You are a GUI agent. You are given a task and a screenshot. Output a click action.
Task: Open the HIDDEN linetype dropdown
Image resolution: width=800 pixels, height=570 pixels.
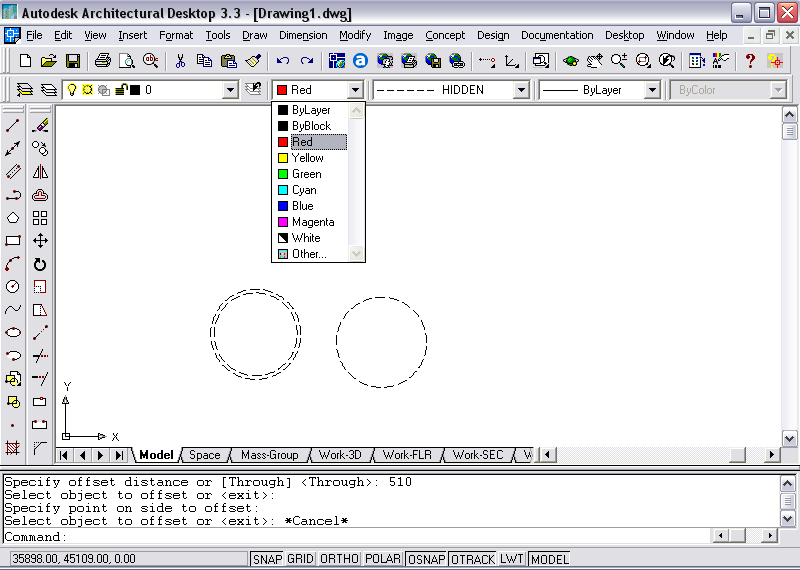point(521,90)
